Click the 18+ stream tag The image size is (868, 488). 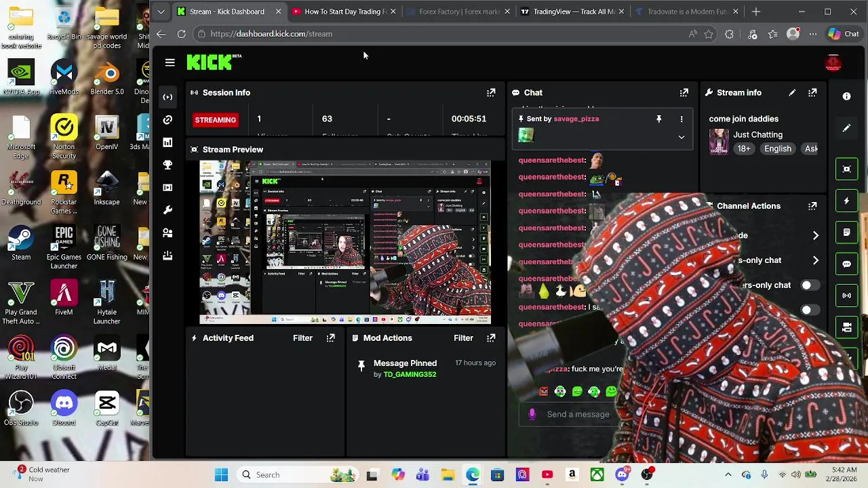click(x=744, y=148)
